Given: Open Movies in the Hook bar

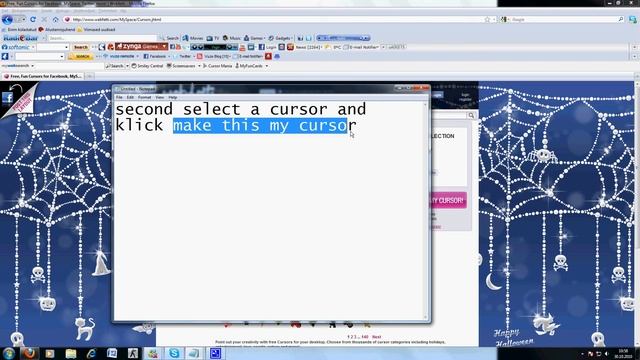Looking at the screenshot, I should click(x=193, y=38).
